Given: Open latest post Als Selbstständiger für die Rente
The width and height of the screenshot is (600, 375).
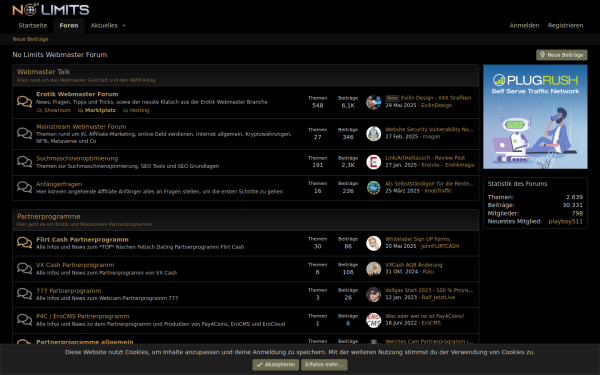Looking at the screenshot, I should pos(429,184).
